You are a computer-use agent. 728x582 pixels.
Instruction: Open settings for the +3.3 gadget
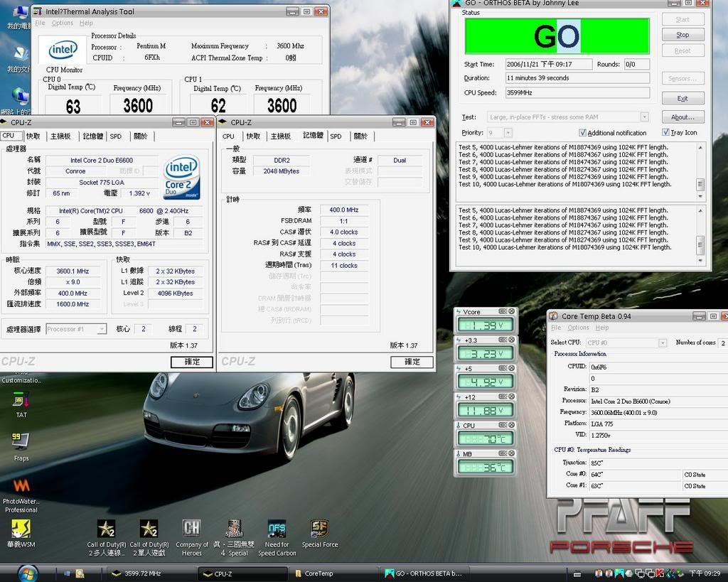coord(503,340)
